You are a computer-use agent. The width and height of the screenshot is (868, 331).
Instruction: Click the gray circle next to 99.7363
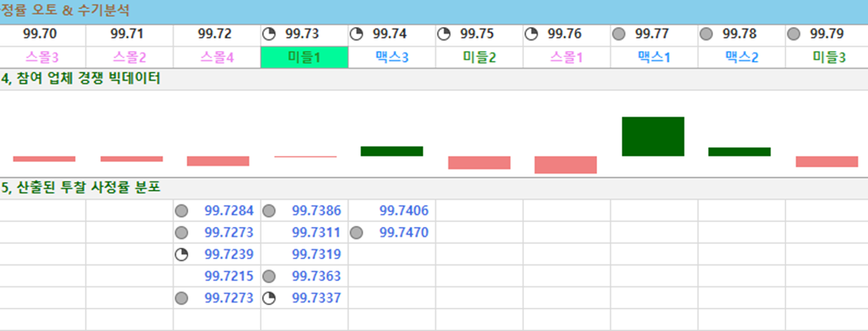(269, 276)
